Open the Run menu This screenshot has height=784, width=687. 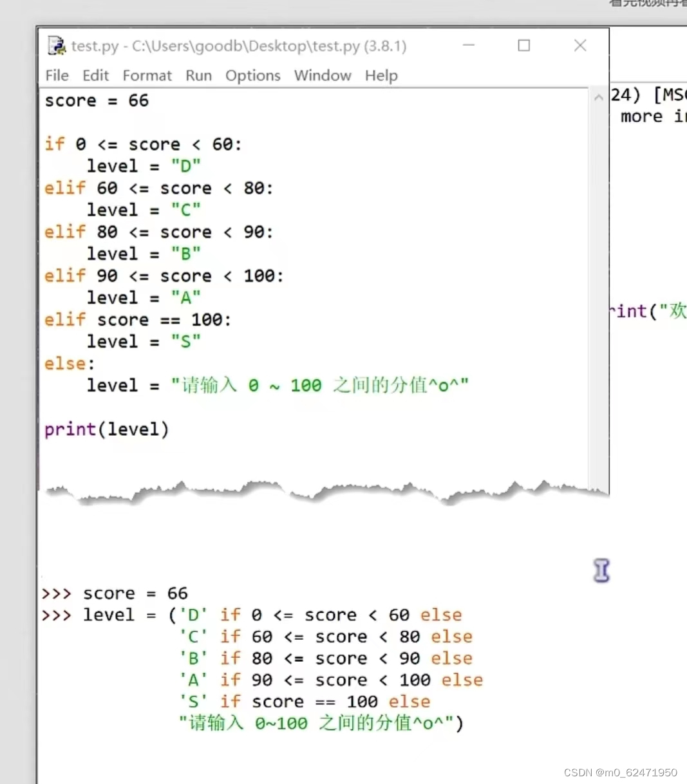coord(198,75)
